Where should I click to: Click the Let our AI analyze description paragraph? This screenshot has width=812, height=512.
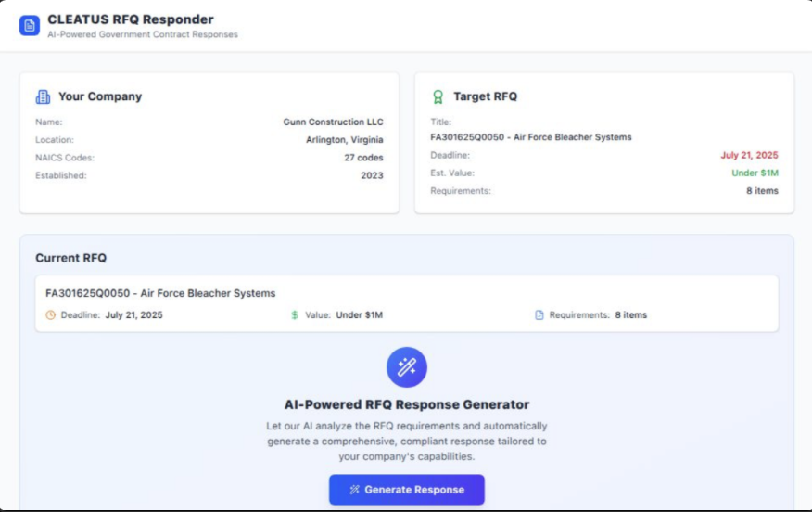[407, 442]
